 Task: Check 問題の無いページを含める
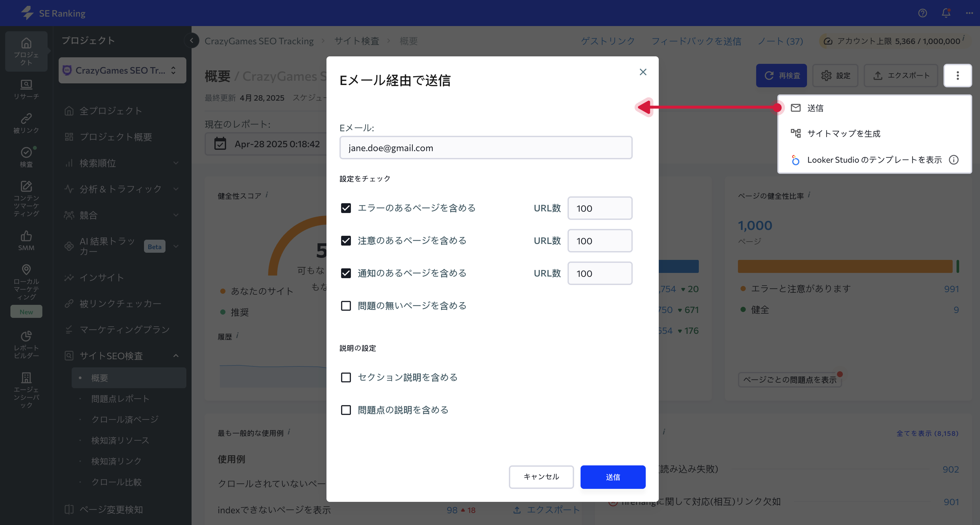346,305
